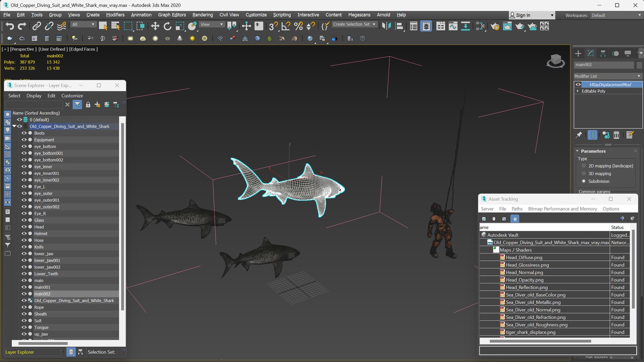Click Refresh icon in Asset Tracking
This screenshot has width=644, height=362.
coord(484,219)
